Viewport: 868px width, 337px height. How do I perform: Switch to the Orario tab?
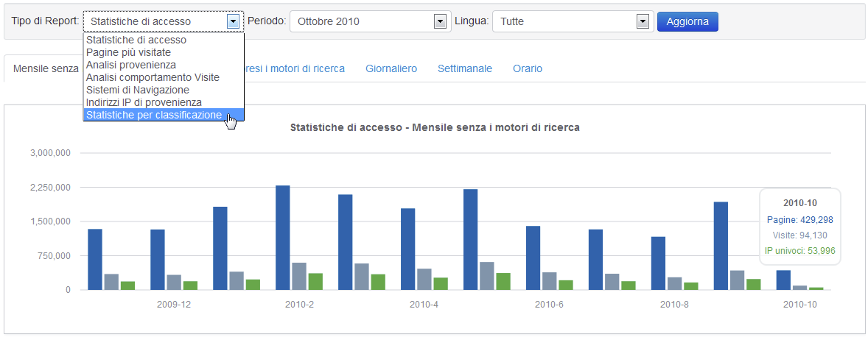528,68
